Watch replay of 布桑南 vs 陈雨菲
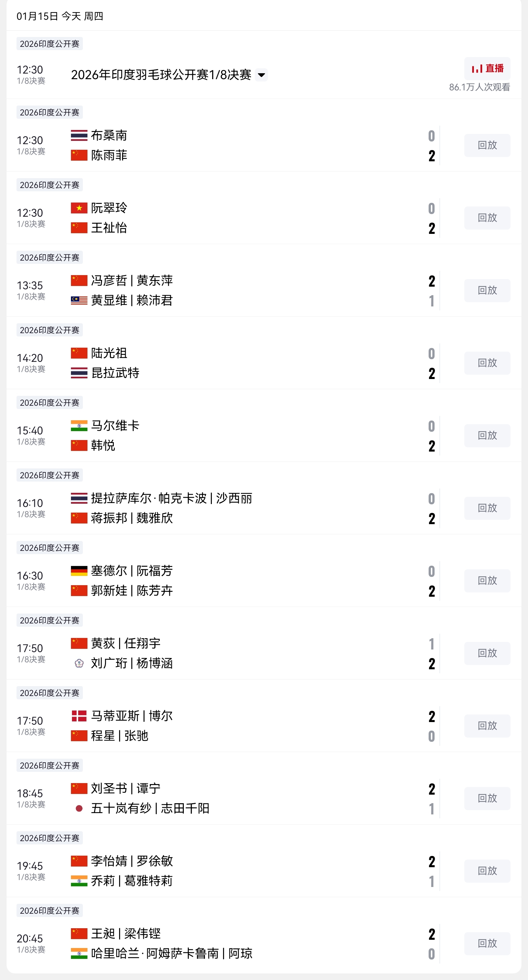Screen dimensions: 528x980 point(487,145)
